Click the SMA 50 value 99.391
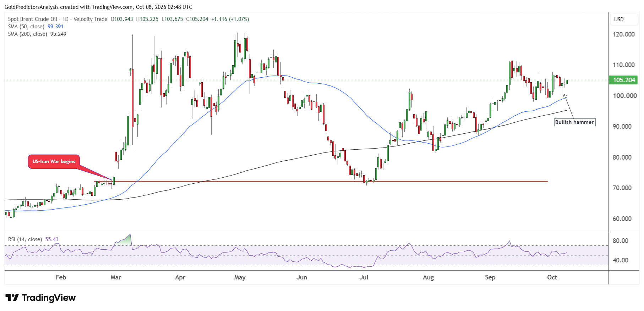 [56, 27]
